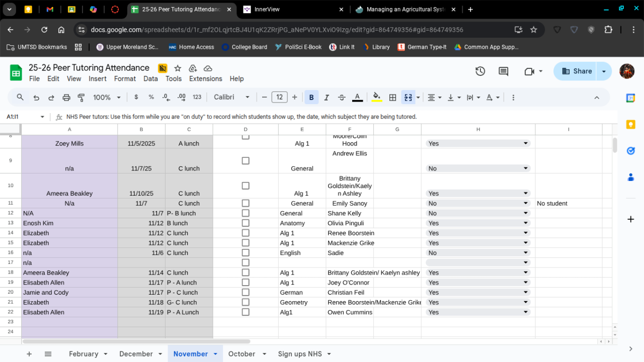The height and width of the screenshot is (362, 644).
Task: Click the strikethrough formatting icon
Action: click(x=342, y=98)
